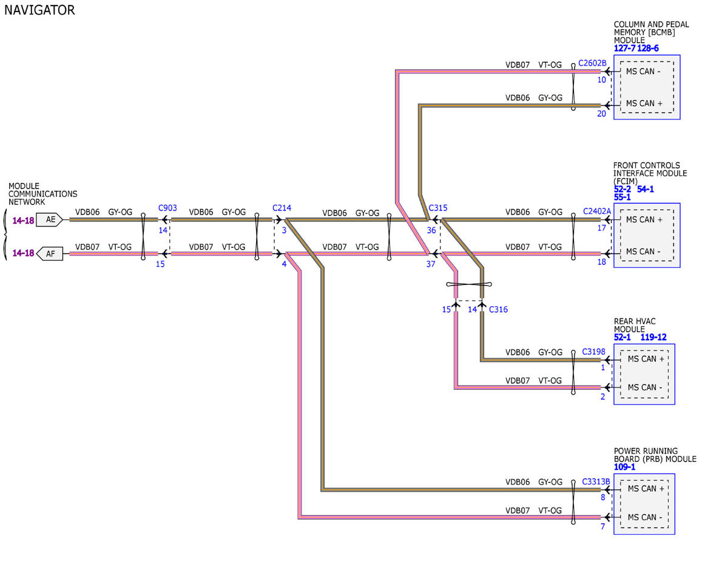This screenshot has width=728, height=562.
Task: Select VDB07 VT-OG label next to AF
Action: point(103,247)
